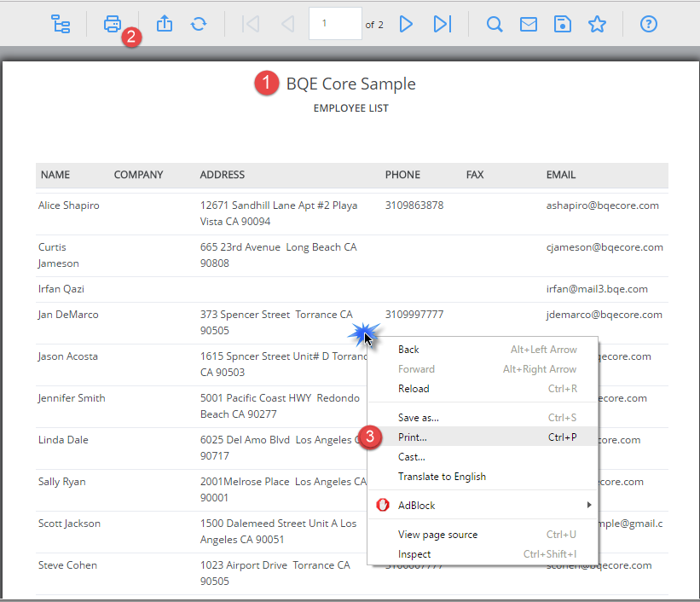Open AdBlock submenu entry
Viewport: 700px width, 602px height.
pos(482,505)
